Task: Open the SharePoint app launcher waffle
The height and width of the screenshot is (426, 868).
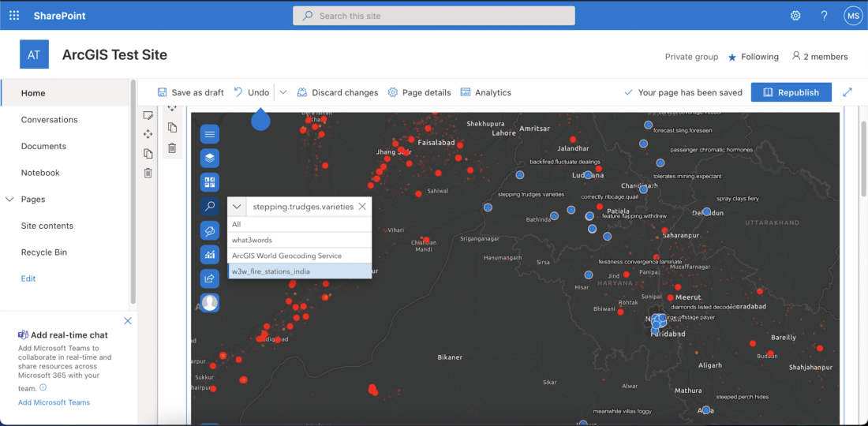Action: [14, 16]
